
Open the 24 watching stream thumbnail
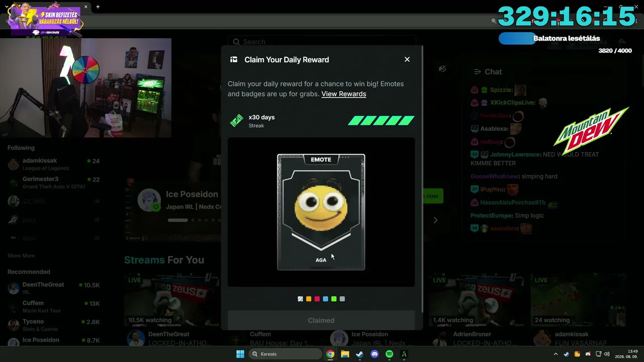click(x=578, y=300)
